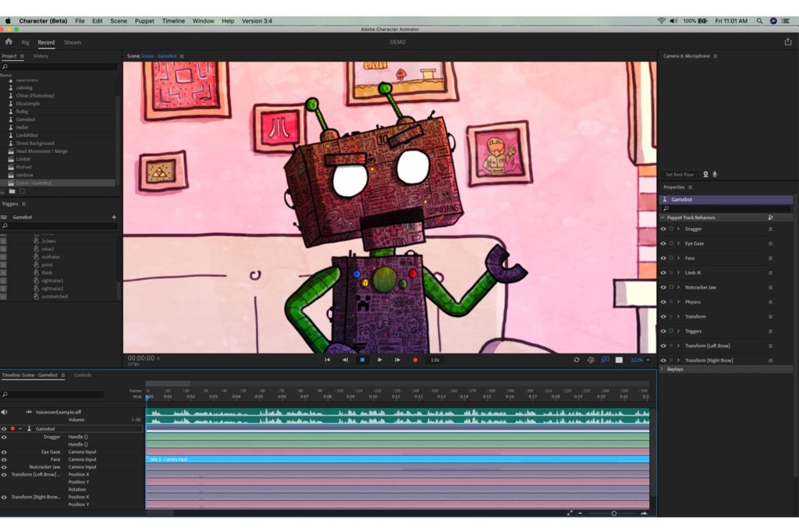
Task: Switch to the Rig mode tab
Action: click(25, 42)
